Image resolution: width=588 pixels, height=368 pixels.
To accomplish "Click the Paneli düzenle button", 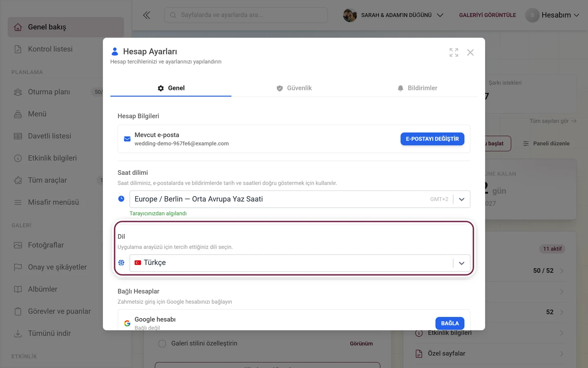I will point(546,144).
